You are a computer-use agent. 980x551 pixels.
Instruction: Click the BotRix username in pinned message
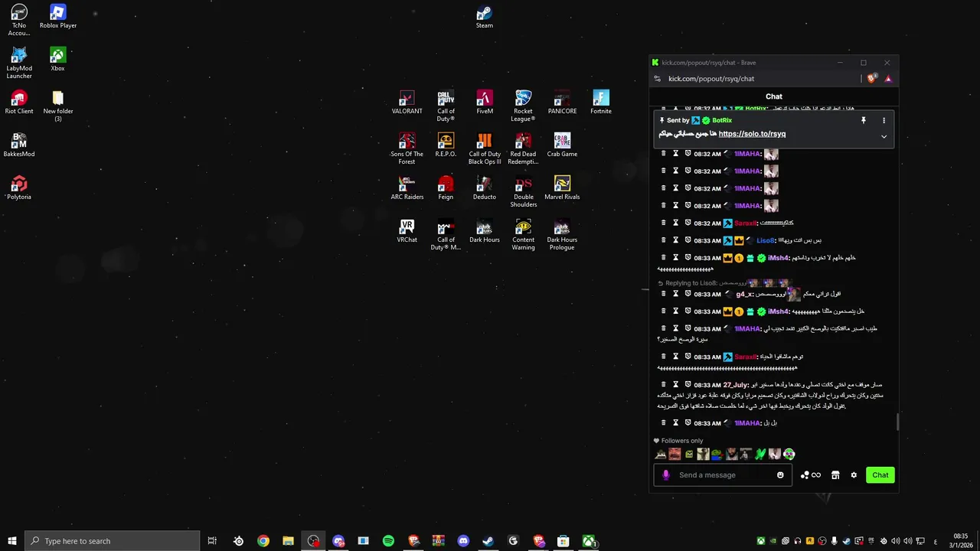tap(722, 120)
